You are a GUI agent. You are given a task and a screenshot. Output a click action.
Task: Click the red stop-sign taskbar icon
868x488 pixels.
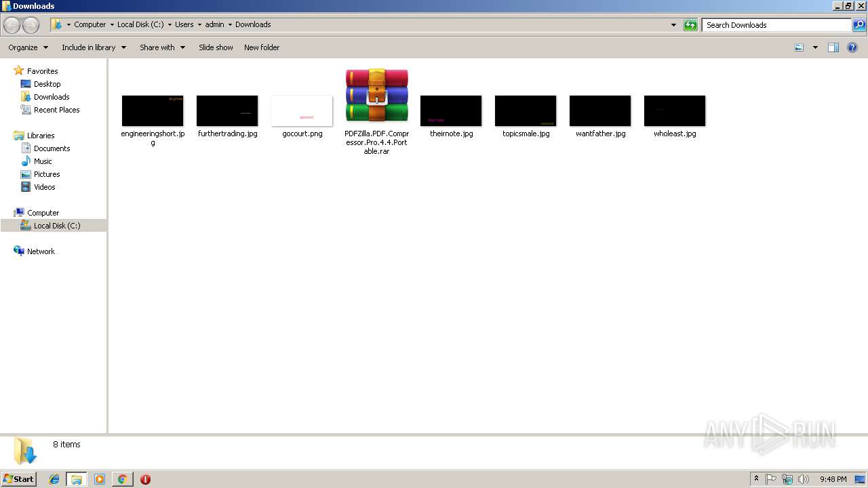145,479
